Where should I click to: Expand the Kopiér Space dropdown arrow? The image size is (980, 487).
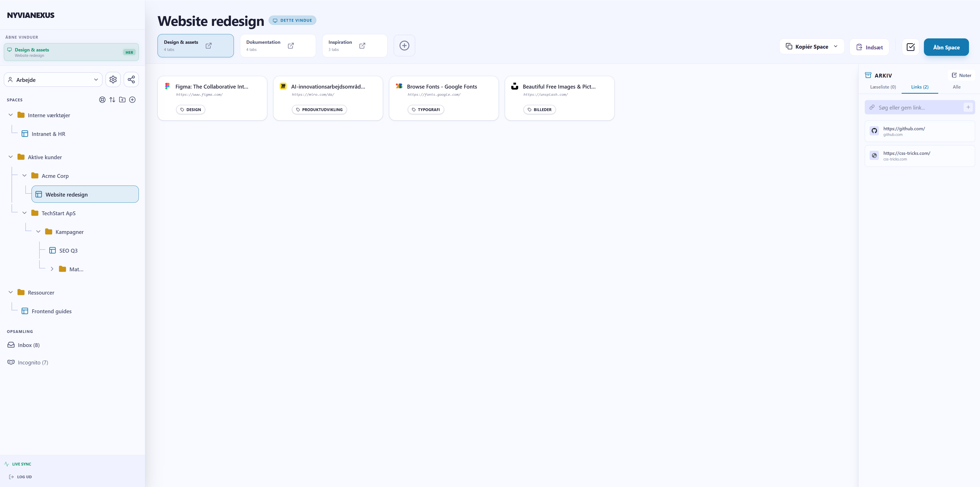[836, 46]
